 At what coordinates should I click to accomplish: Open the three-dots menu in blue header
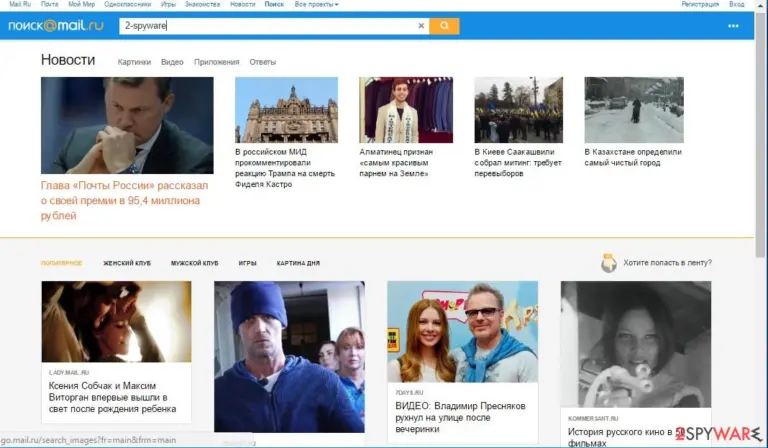point(733,26)
